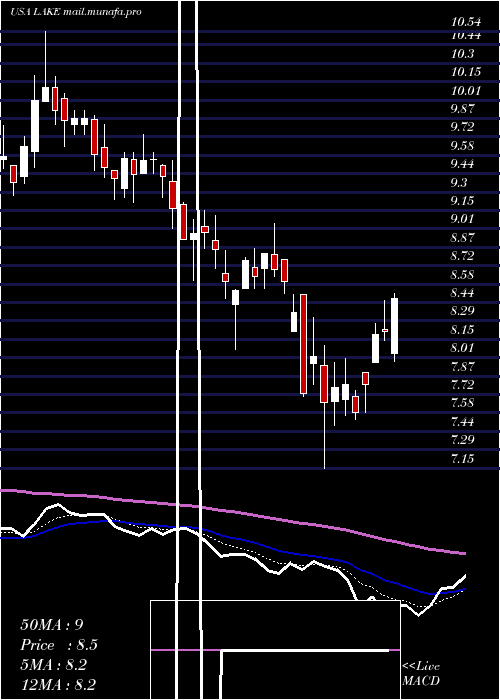Click the 7.15 price axis label
The width and height of the screenshot is (500, 700).
pos(462,458)
